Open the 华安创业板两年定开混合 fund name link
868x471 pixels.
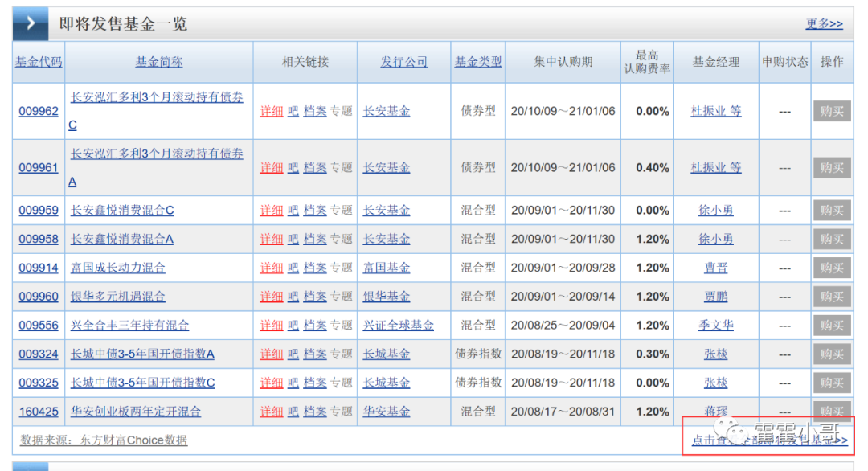point(136,412)
